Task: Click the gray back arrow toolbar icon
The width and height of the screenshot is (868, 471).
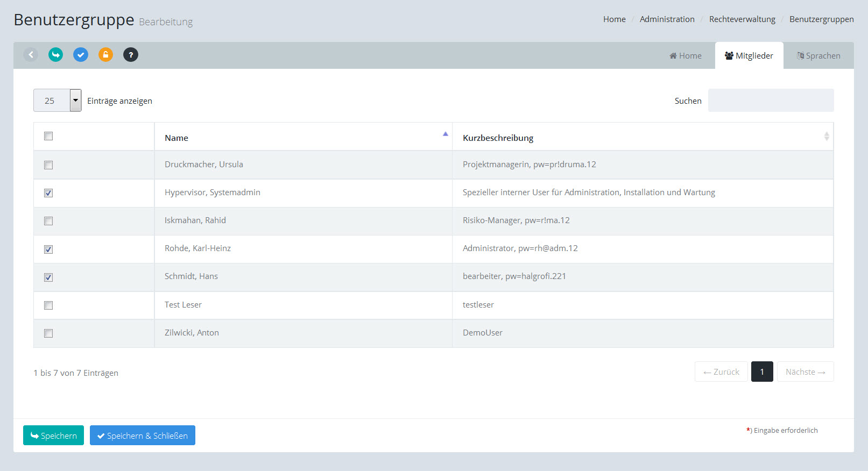Action: [x=31, y=54]
